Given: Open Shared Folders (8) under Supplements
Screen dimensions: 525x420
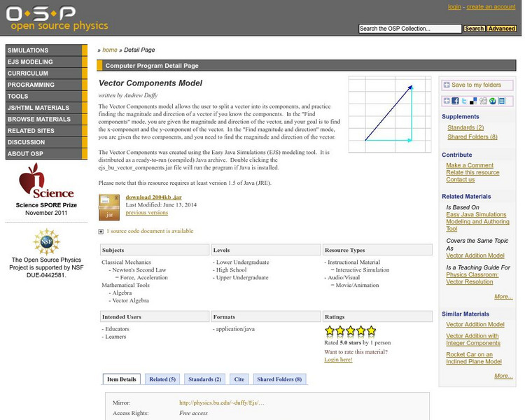Looking at the screenshot, I should [472, 137].
